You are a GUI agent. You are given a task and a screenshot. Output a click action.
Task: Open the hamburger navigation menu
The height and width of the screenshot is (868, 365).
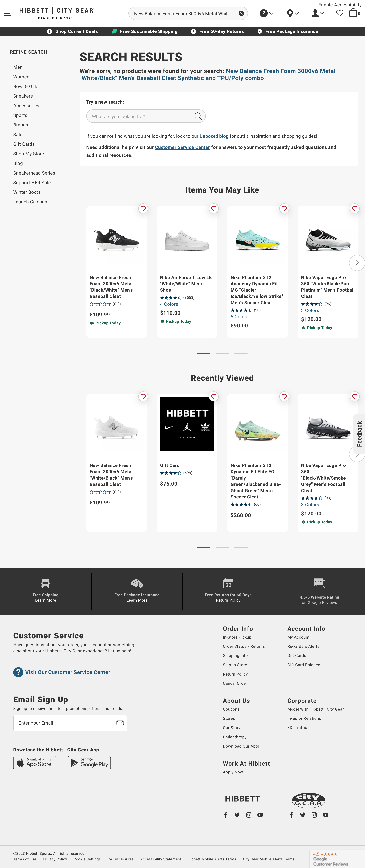tap(7, 13)
